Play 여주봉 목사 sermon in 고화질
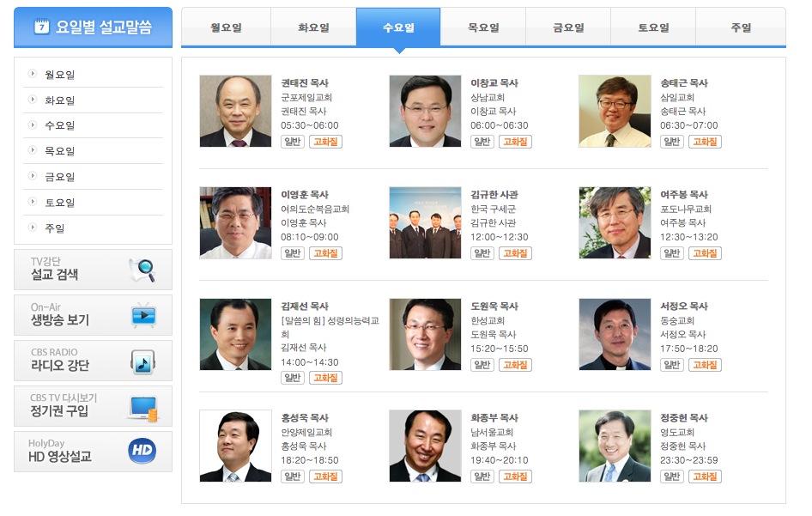 705,253
